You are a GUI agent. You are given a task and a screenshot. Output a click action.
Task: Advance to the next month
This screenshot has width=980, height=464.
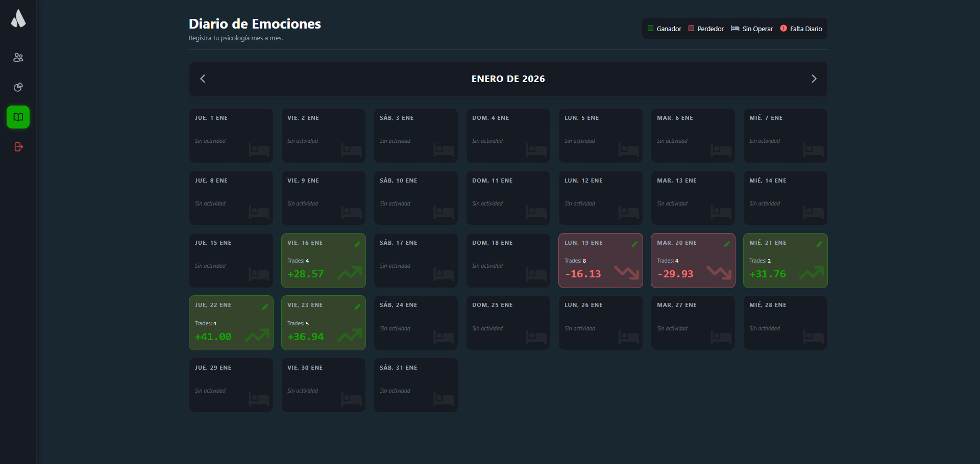coord(814,79)
